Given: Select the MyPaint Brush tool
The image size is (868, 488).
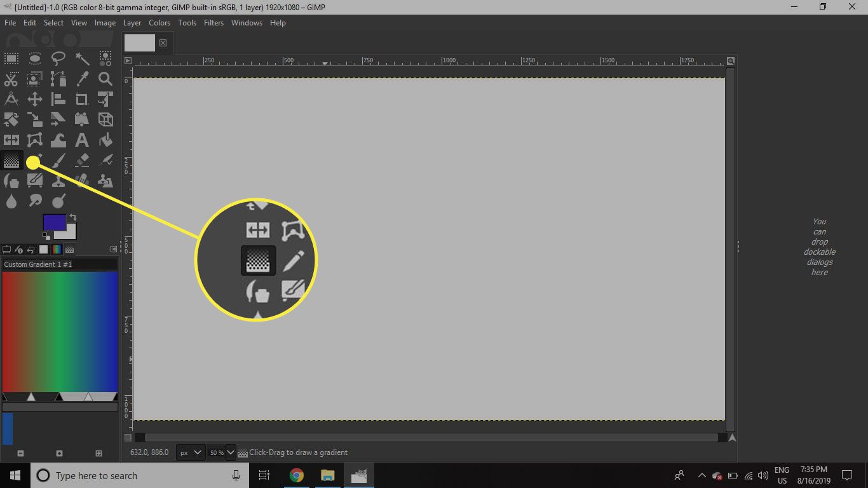Looking at the screenshot, I should (x=35, y=181).
